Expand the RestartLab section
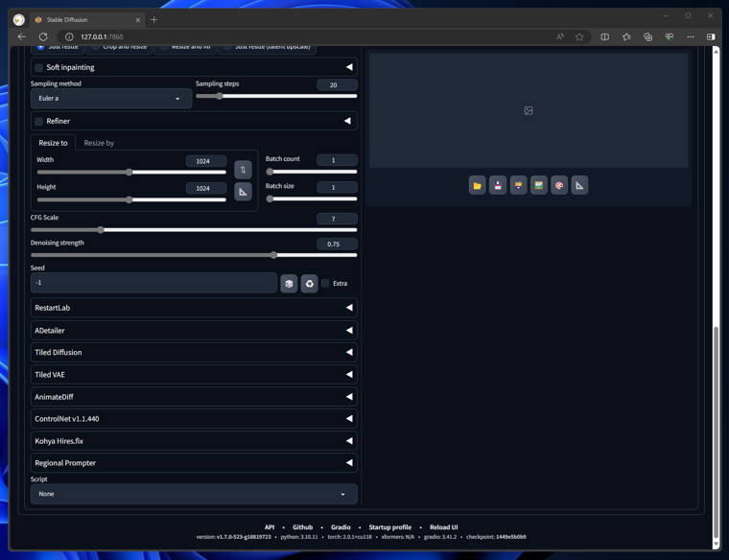Image resolution: width=729 pixels, height=560 pixels. [x=194, y=308]
